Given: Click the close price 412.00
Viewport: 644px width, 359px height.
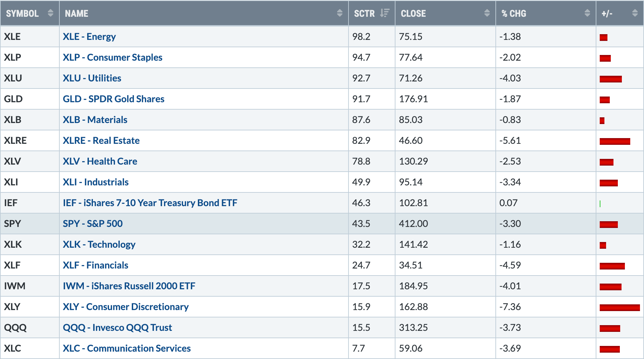Looking at the screenshot, I should (413, 224).
